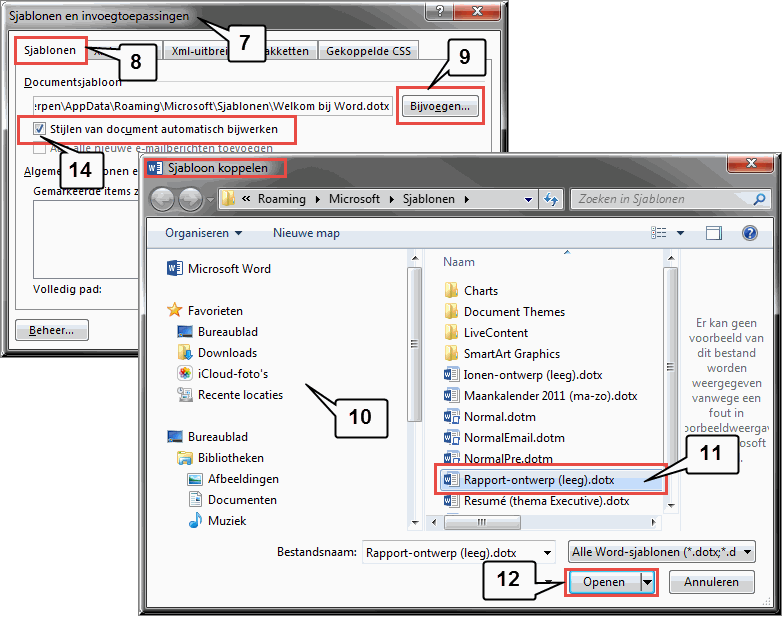Select Rapport-ontwerp (leeg).dotx in the file list
The width and height of the screenshot is (784, 638).
(x=550, y=480)
